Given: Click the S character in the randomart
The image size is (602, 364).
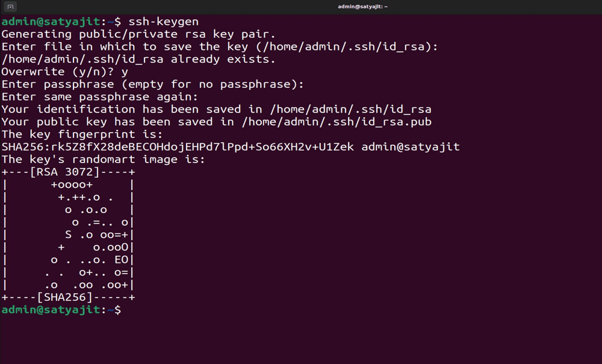Looking at the screenshot, I should click(x=69, y=235).
